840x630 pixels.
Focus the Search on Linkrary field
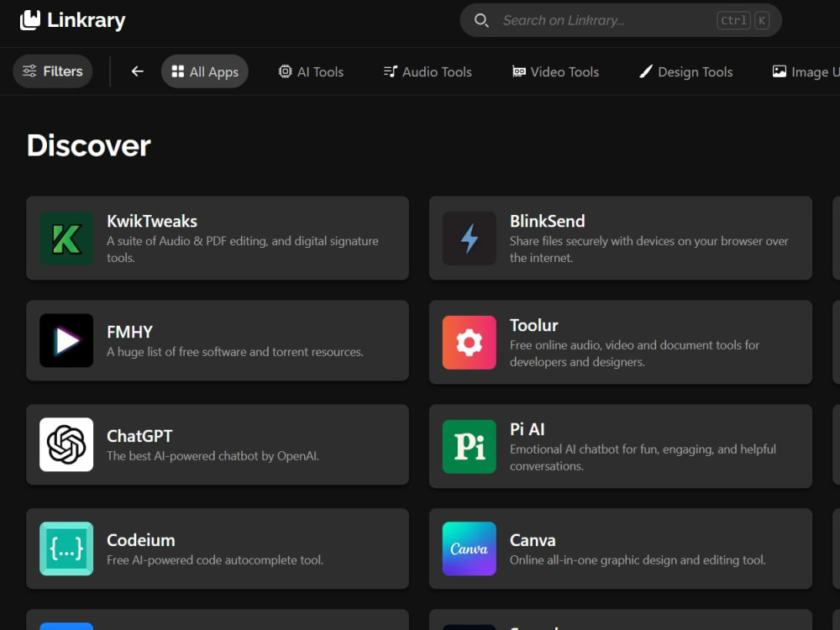(x=621, y=20)
